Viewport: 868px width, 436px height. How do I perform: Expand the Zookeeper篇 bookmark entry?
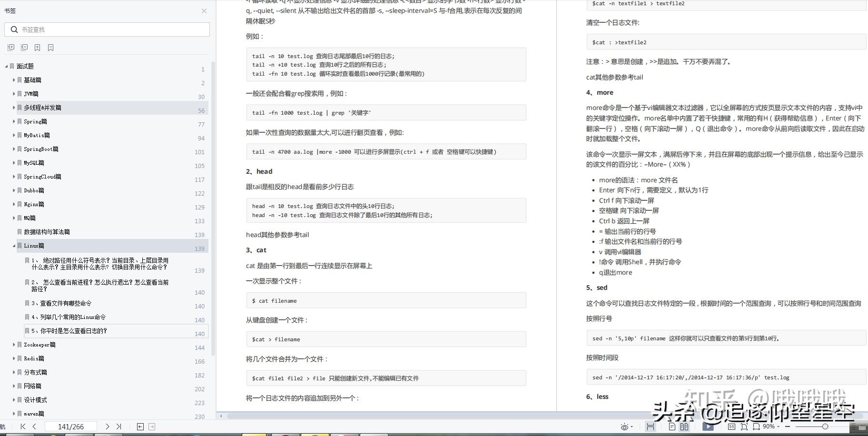(x=14, y=345)
